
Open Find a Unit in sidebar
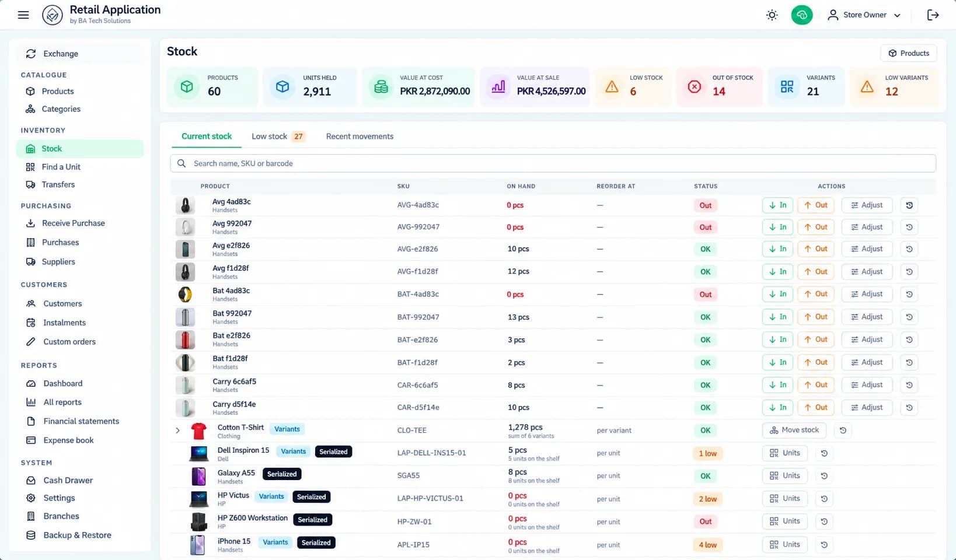click(80, 167)
